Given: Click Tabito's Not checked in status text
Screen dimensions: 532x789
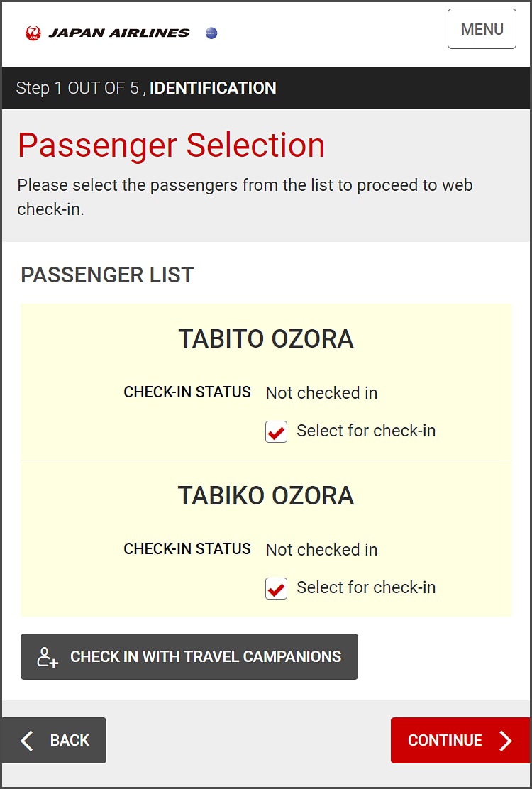Looking at the screenshot, I should click(321, 392).
